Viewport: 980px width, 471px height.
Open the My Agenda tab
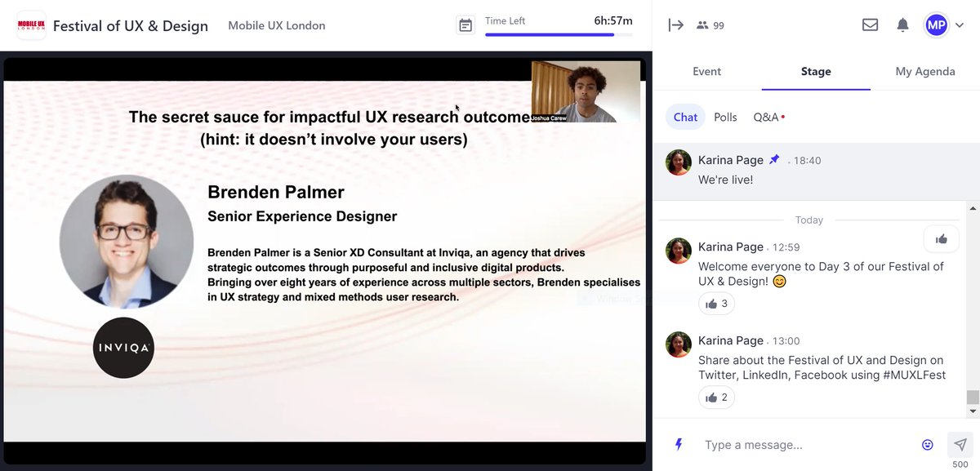[x=925, y=71]
